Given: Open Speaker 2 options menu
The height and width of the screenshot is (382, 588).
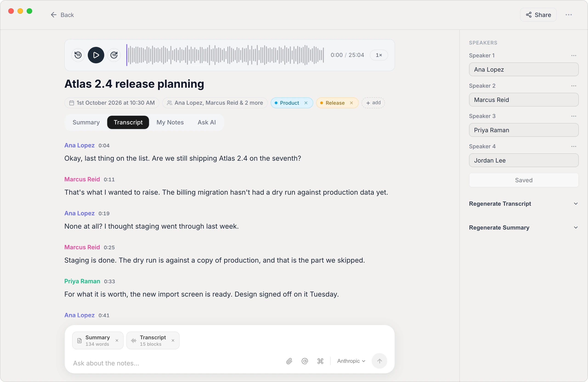Looking at the screenshot, I should 574,86.
